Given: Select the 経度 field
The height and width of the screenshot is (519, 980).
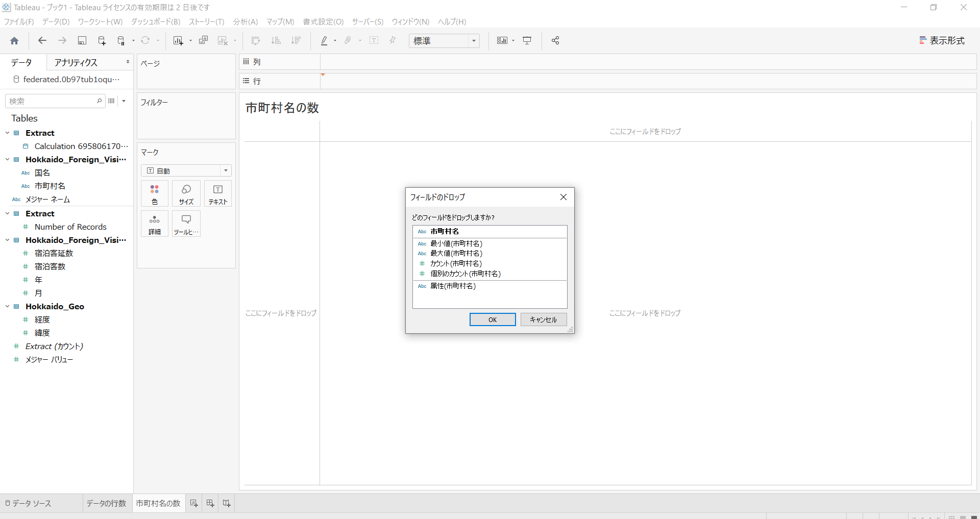Looking at the screenshot, I should (42, 319).
